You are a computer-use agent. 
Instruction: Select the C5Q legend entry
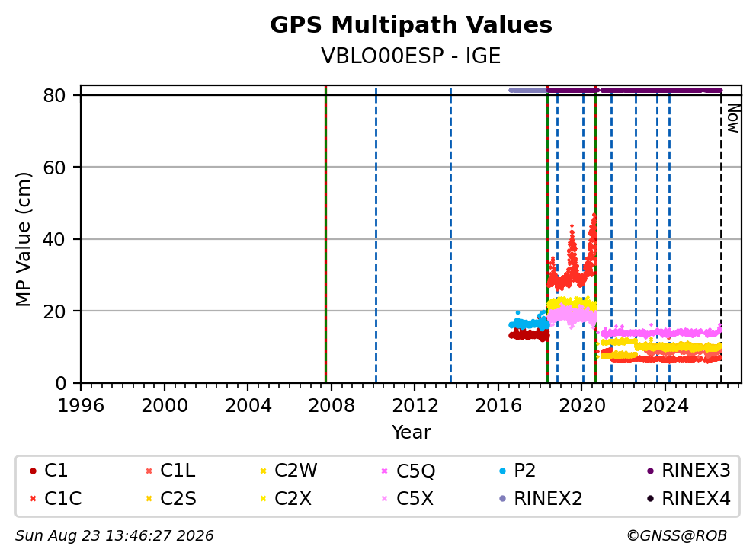point(408,471)
